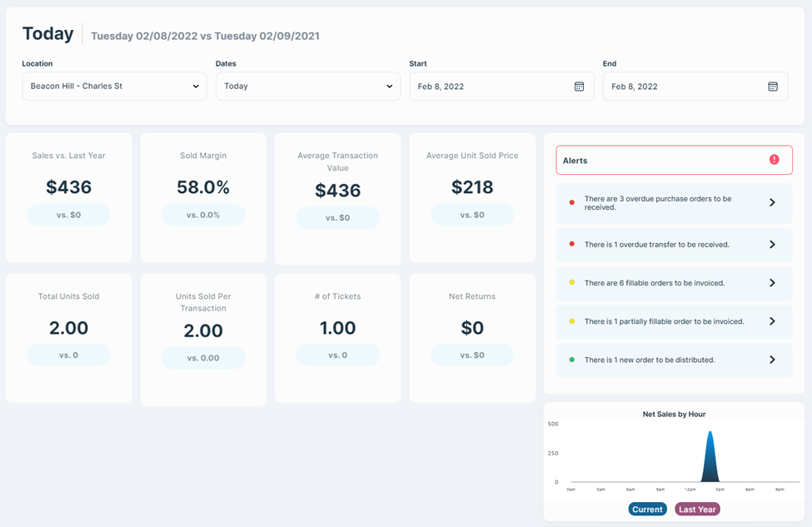Open overdue transfer alert arrow
The height and width of the screenshot is (527, 812).
pyautogui.click(x=772, y=245)
